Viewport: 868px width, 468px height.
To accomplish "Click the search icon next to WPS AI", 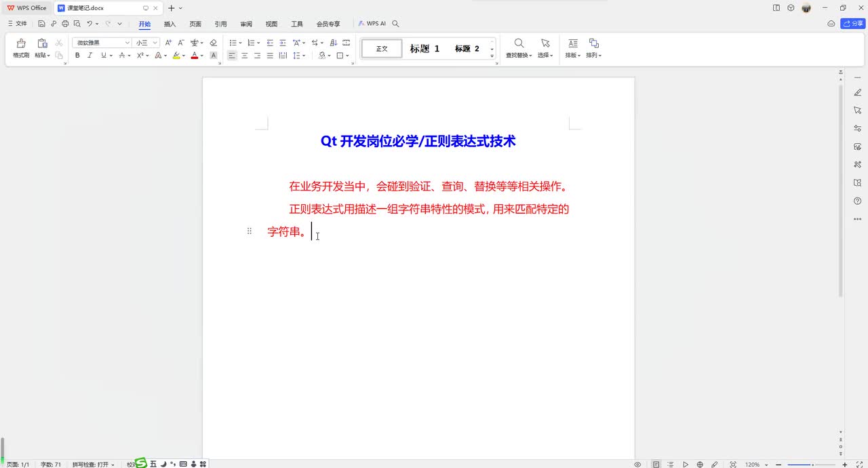I will coord(396,24).
